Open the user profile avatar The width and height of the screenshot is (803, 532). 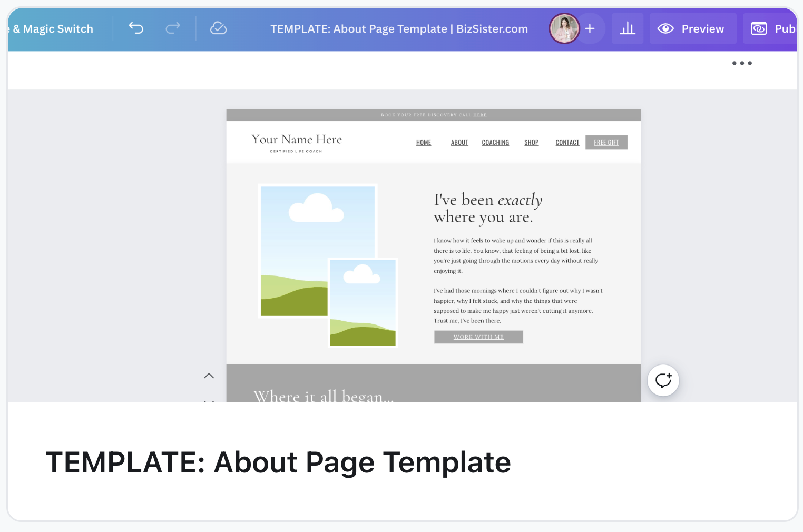coord(564,28)
